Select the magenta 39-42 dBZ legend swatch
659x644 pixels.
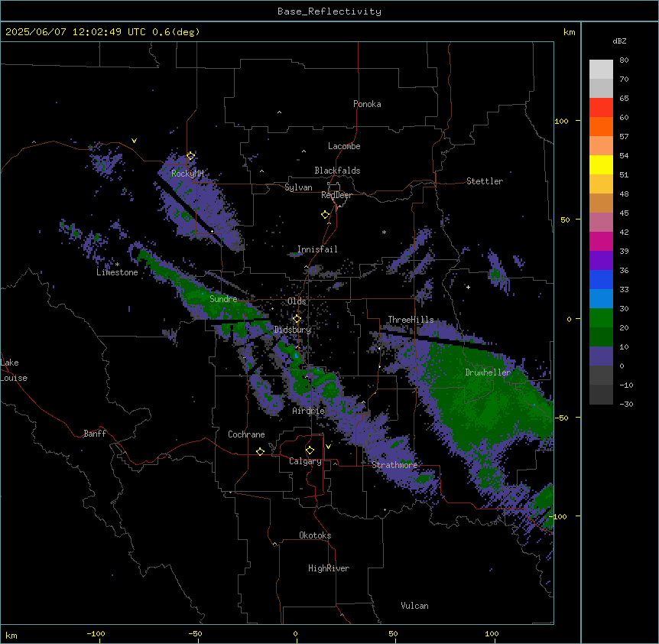601,241
